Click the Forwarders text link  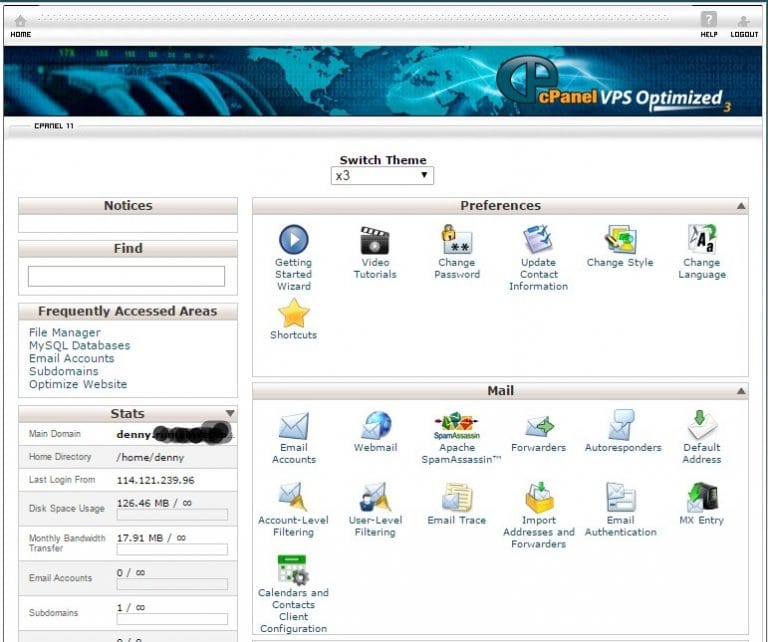538,447
